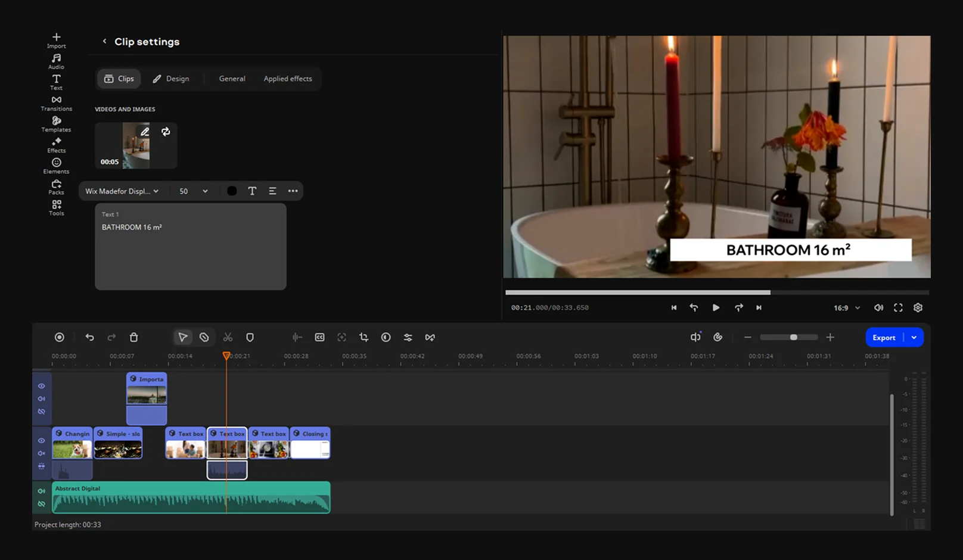
Task: Open more text options ellipsis
Action: [293, 191]
